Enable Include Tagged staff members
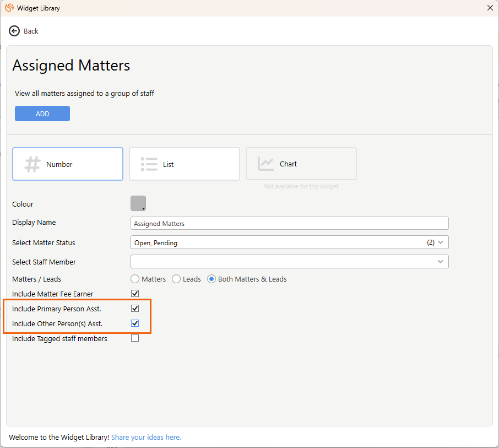Image resolution: width=499 pixels, height=448 pixels. (135, 338)
